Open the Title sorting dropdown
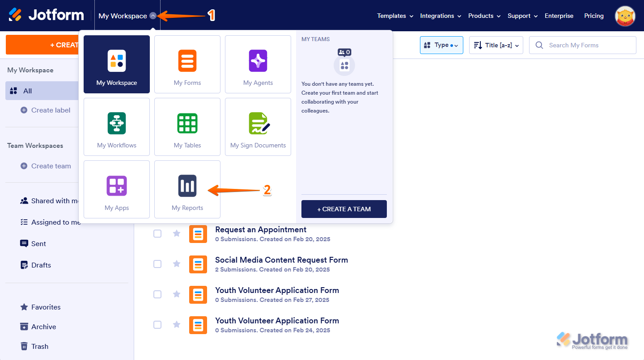644x360 pixels. click(x=496, y=45)
